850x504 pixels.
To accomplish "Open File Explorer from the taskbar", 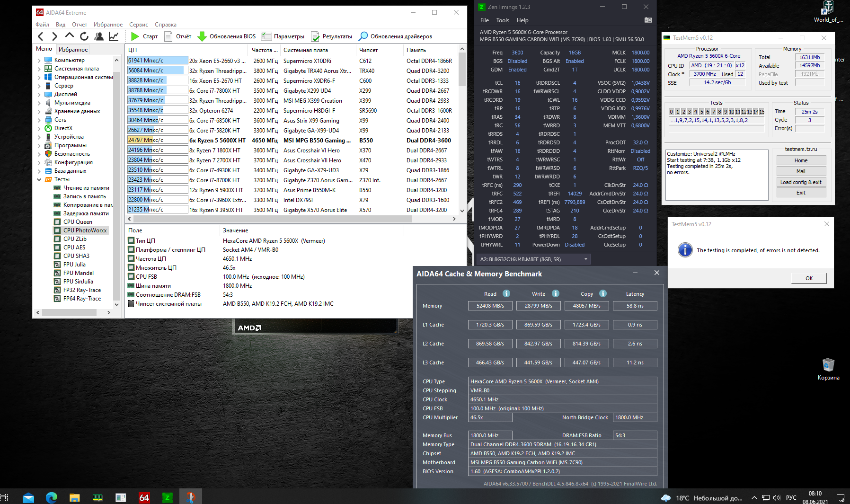I will coord(75,497).
